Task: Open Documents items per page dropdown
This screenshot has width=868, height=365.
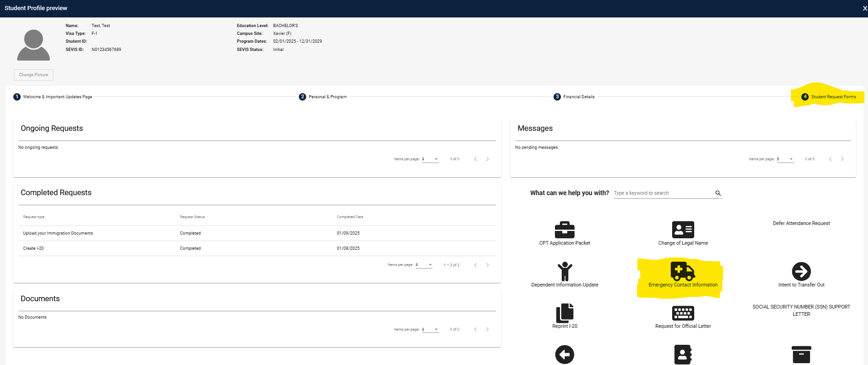Action: coord(430,330)
